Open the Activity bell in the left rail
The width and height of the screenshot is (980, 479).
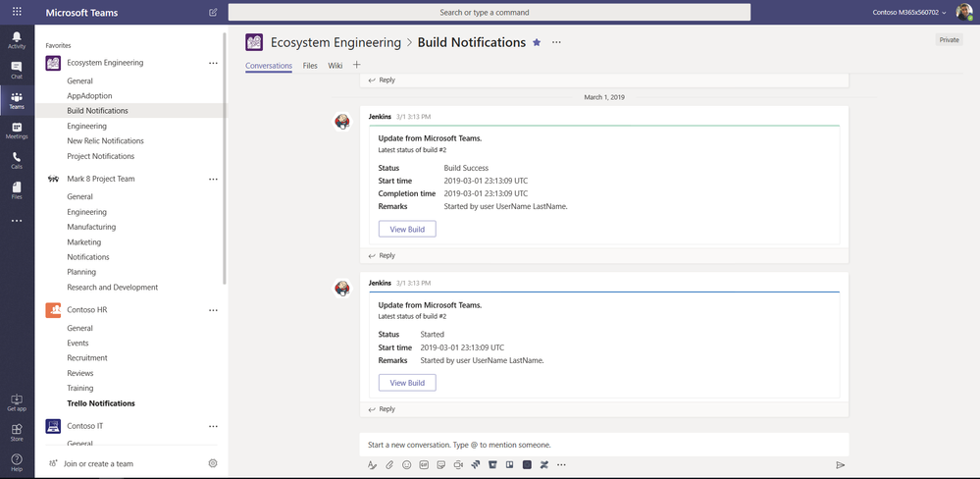point(17,39)
